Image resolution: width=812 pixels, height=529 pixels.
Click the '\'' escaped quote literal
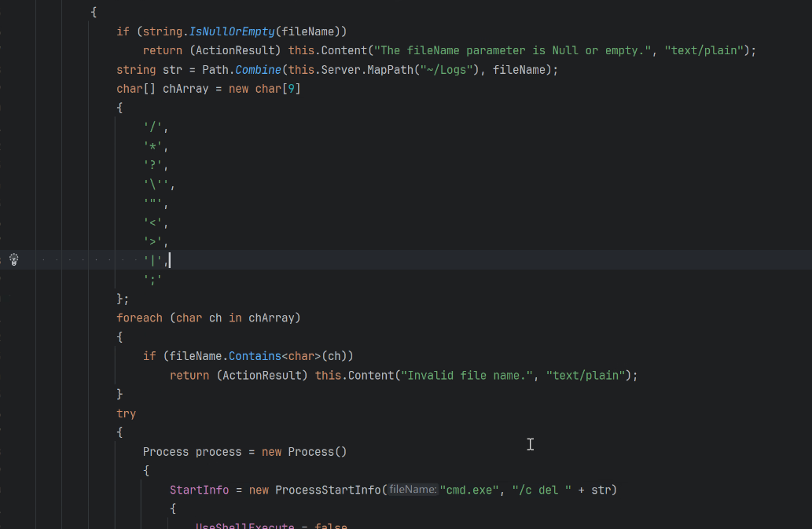(156, 185)
